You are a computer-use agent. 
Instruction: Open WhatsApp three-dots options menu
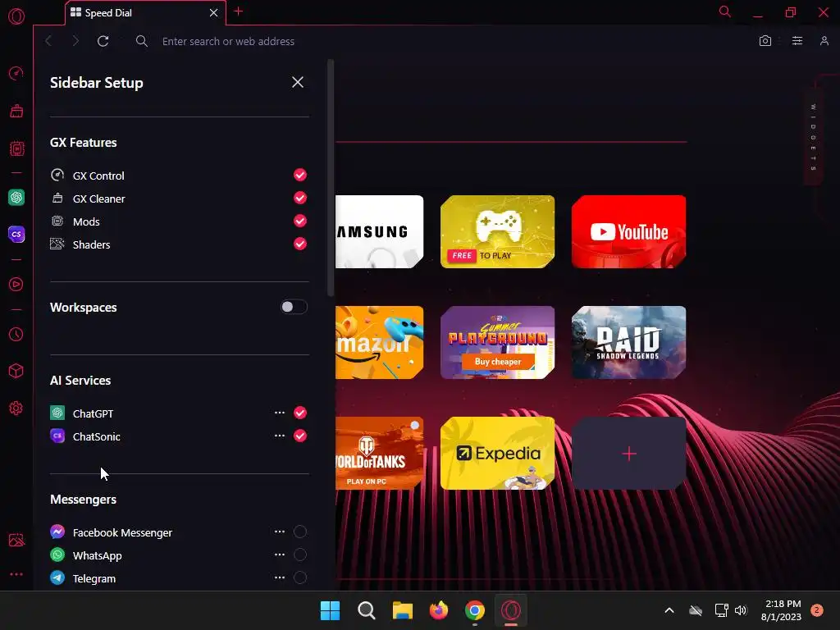[x=280, y=555]
